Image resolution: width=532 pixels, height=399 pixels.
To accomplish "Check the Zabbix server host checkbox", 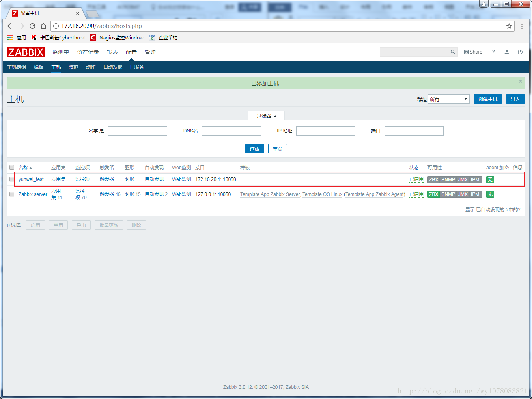I will [12, 194].
